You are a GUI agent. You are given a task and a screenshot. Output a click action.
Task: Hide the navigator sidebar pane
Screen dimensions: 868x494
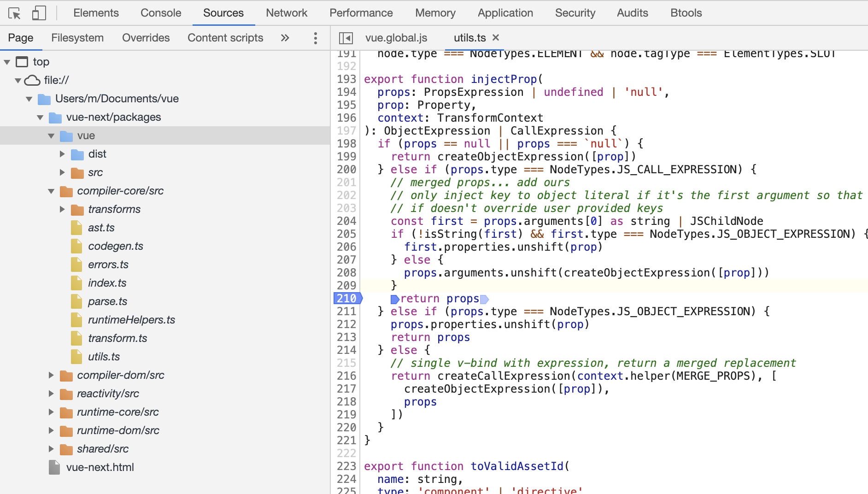click(346, 38)
